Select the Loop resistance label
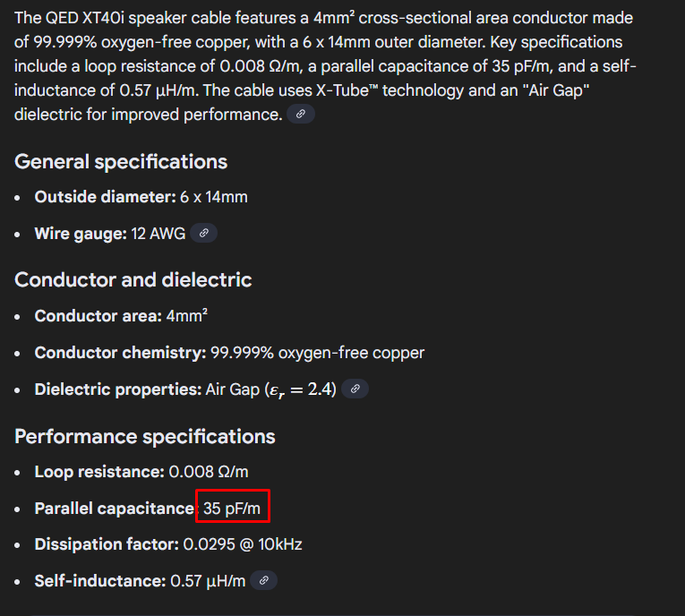 tap(99, 472)
